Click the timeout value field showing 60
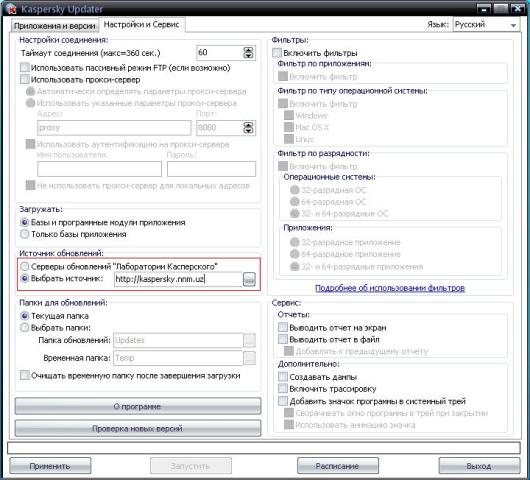 coord(220,53)
